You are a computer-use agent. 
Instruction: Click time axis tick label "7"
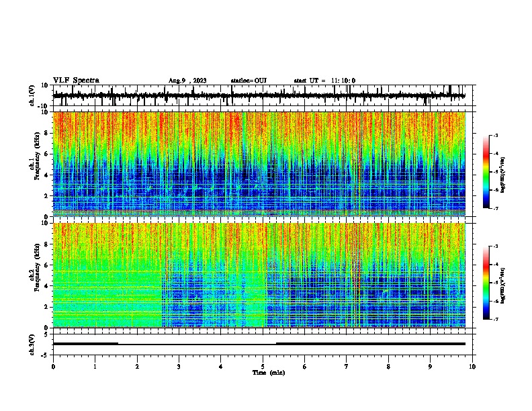tap(347, 367)
